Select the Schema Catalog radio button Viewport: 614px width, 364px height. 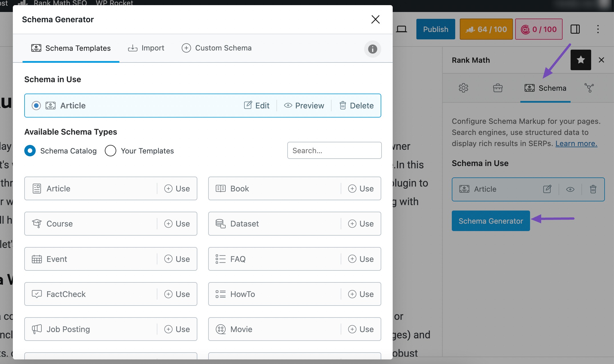click(30, 151)
